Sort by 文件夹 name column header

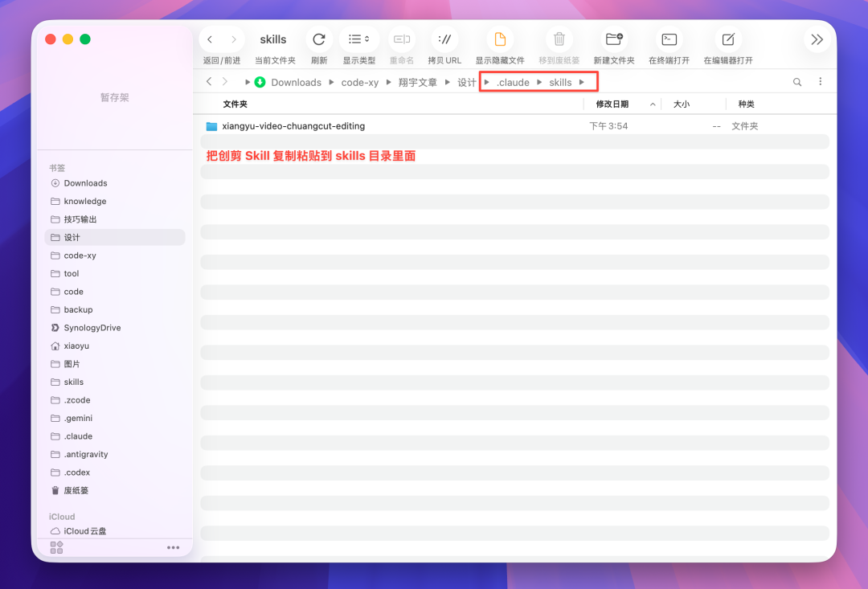(235, 104)
